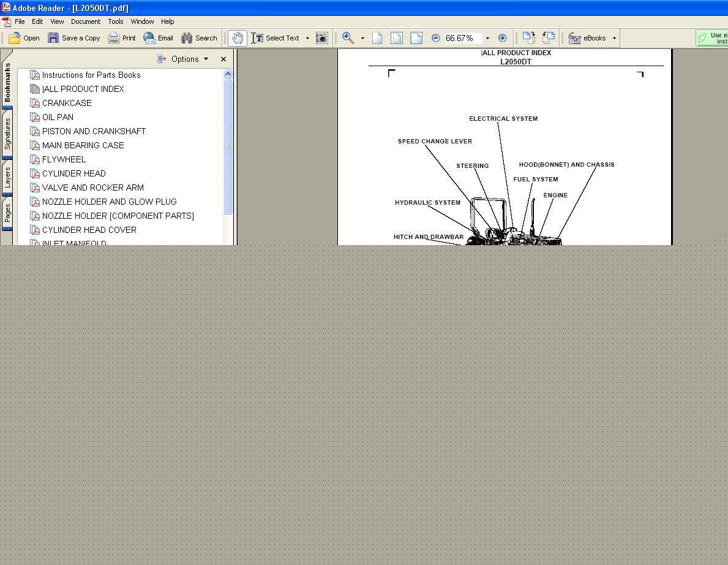Click SPEED CHANGE LEVER label on diagram

(x=435, y=141)
